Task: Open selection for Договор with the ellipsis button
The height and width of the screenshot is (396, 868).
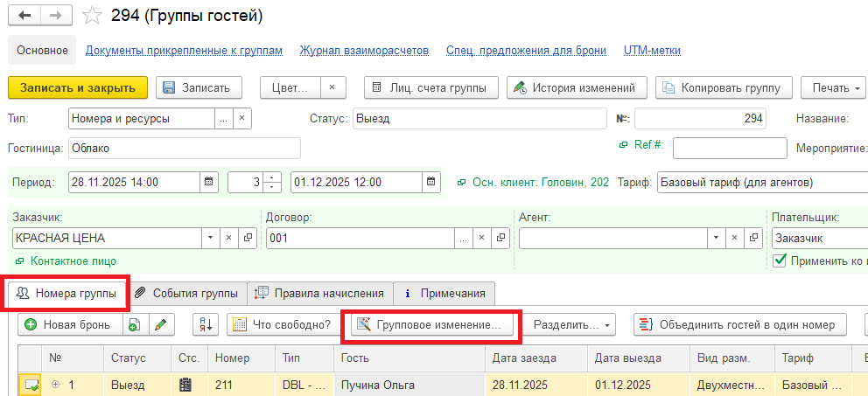Action: tap(464, 238)
